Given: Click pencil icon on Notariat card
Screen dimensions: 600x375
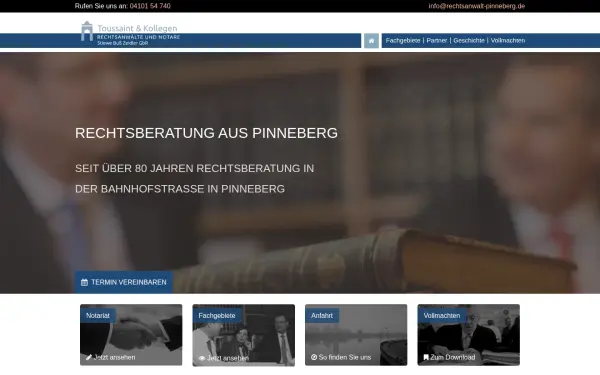Looking at the screenshot, I should 89,357.
